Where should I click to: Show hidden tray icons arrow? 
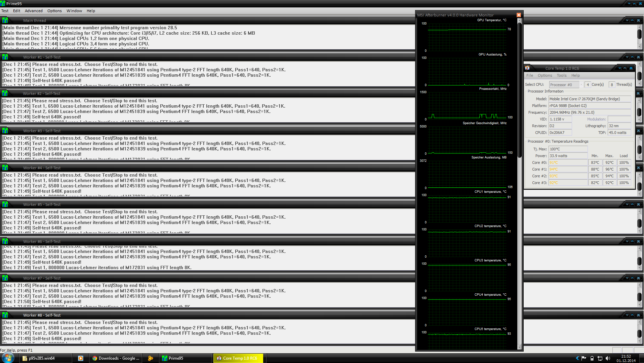[577, 358]
